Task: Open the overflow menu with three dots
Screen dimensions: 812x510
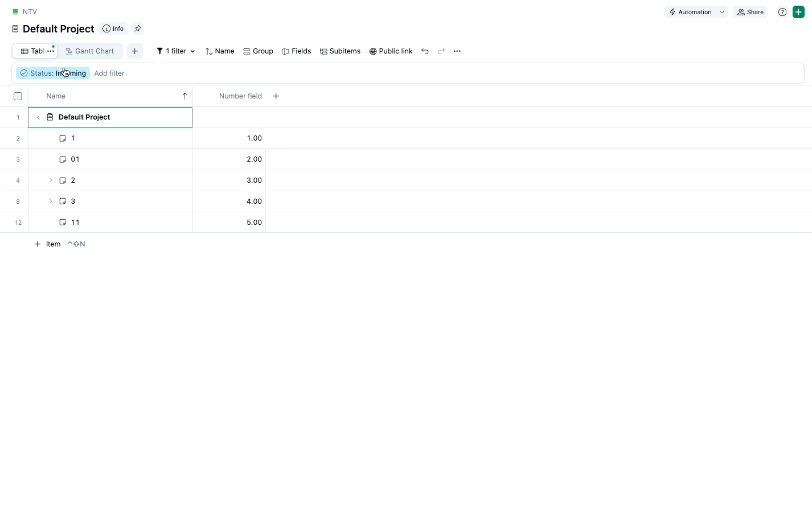Action: point(457,51)
